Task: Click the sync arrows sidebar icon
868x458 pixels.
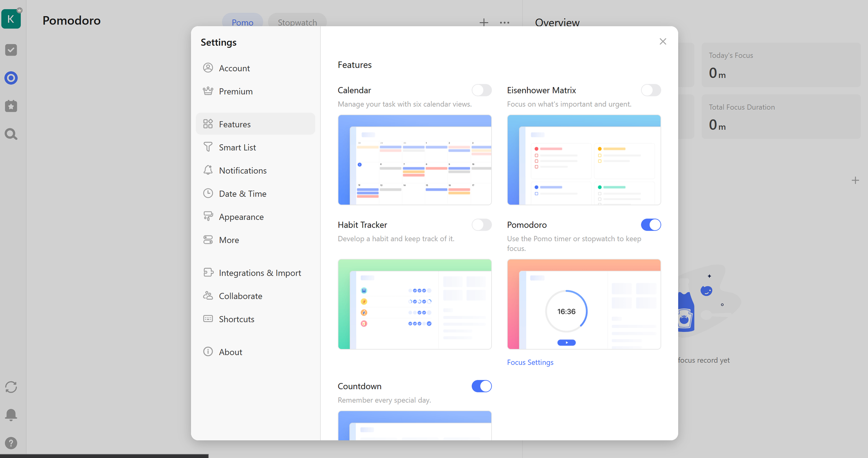Action: point(11,387)
